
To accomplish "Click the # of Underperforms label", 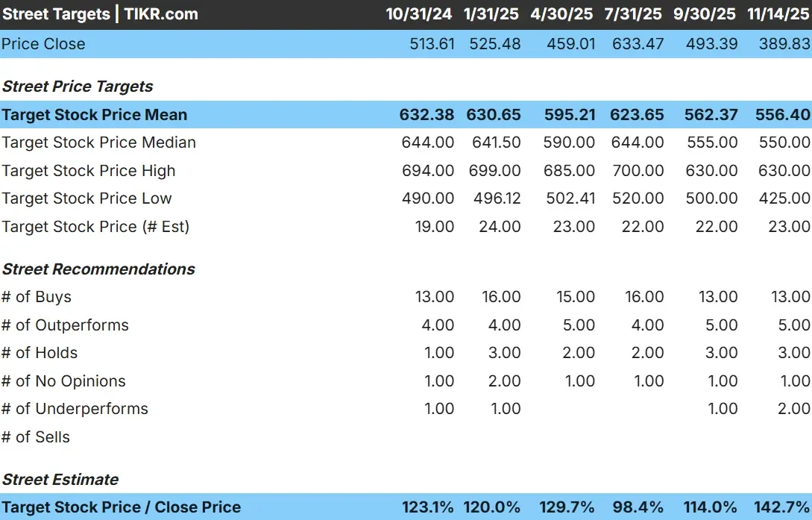I will coord(74,409).
